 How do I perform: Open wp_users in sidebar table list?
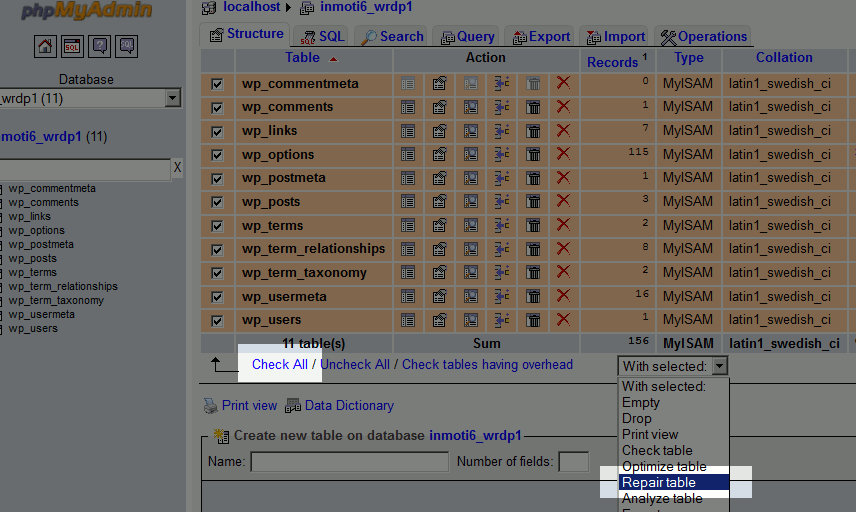33,329
